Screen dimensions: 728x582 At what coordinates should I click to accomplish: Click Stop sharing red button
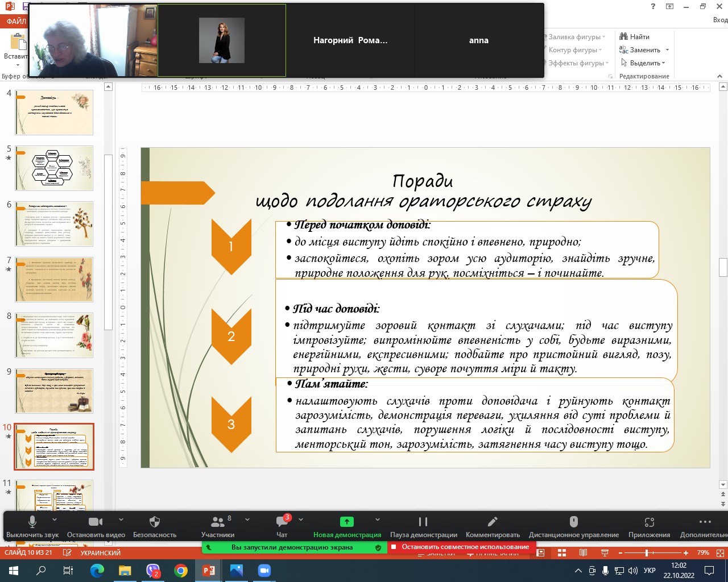coord(461,547)
